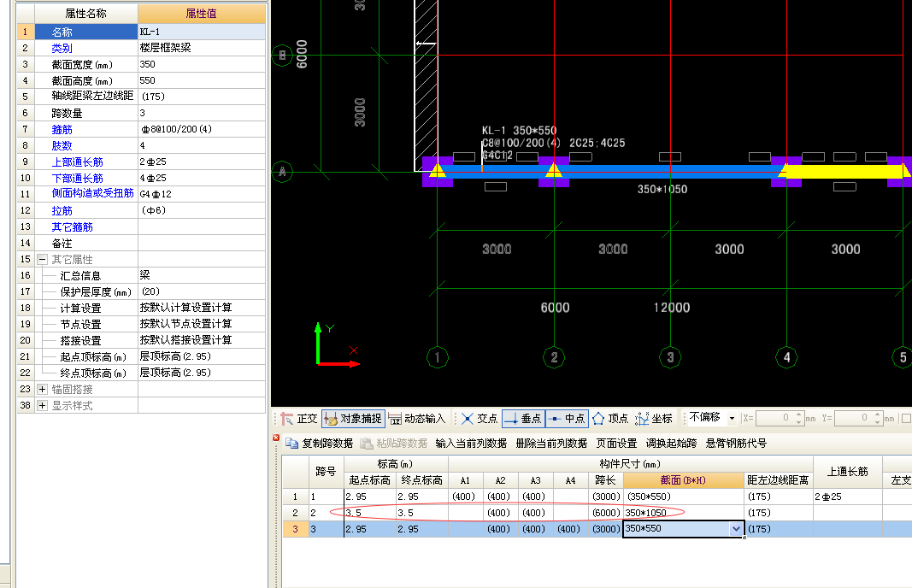The width and height of the screenshot is (912, 588).
Task: Click the 拉筋 property link
Action: point(62,211)
